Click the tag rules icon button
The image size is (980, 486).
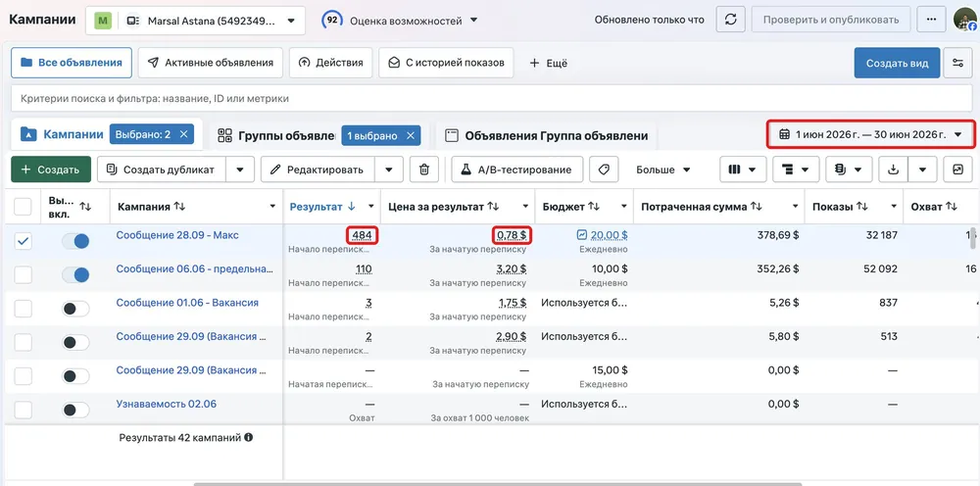(x=604, y=170)
